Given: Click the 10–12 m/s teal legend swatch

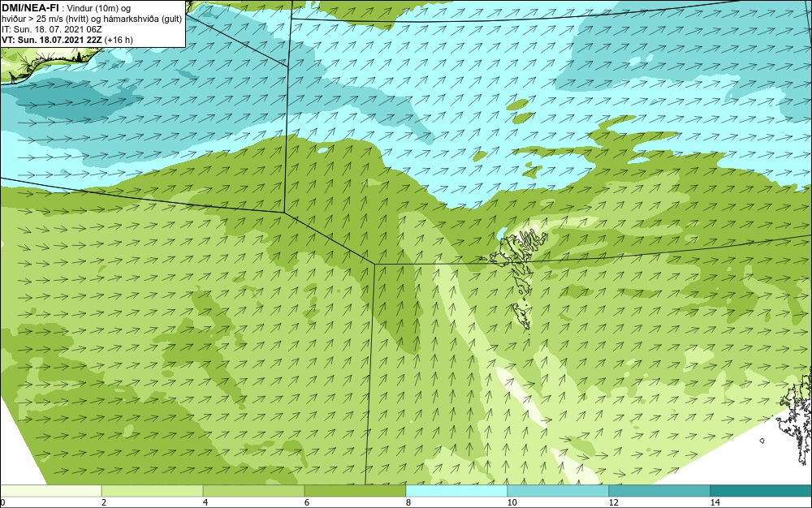Looking at the screenshot, I should tap(559, 491).
